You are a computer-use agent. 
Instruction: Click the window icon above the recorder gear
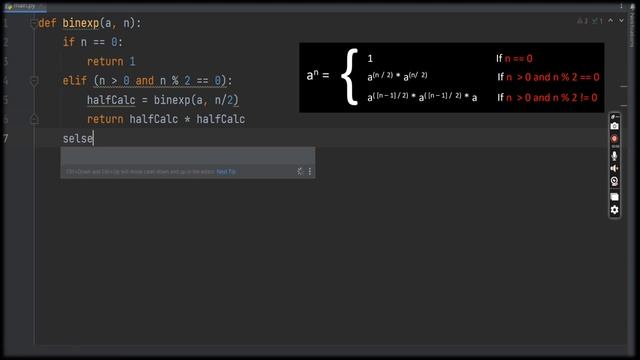tap(614, 197)
